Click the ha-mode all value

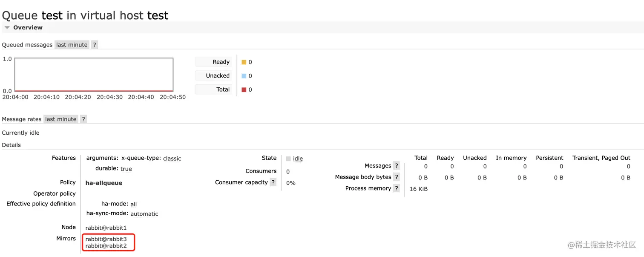134,205
